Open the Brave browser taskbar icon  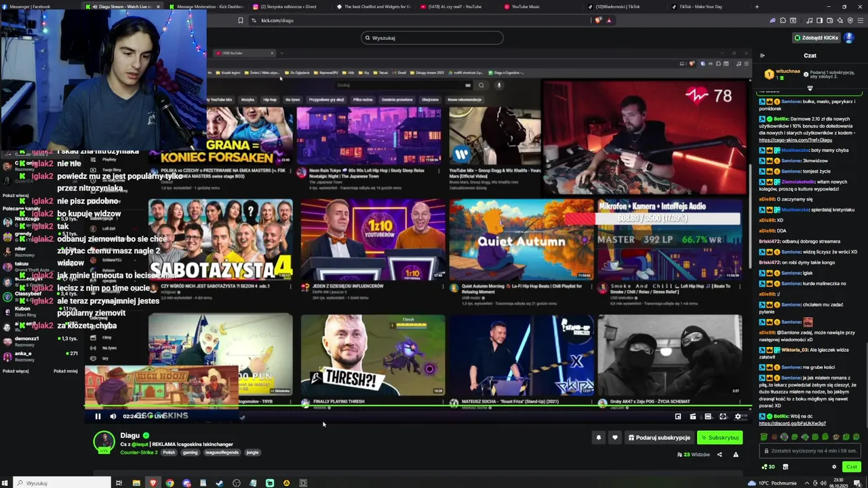(153, 483)
